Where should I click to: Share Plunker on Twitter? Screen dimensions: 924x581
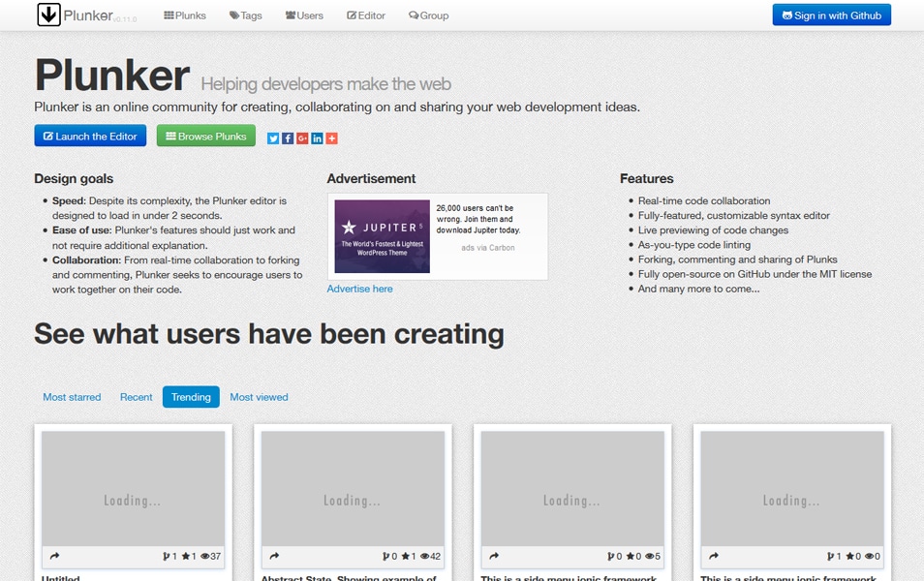(273, 138)
